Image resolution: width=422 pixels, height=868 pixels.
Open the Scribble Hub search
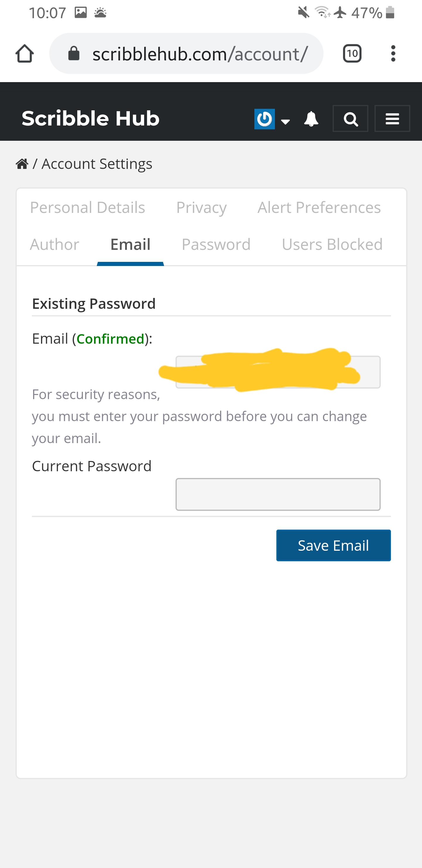click(350, 119)
